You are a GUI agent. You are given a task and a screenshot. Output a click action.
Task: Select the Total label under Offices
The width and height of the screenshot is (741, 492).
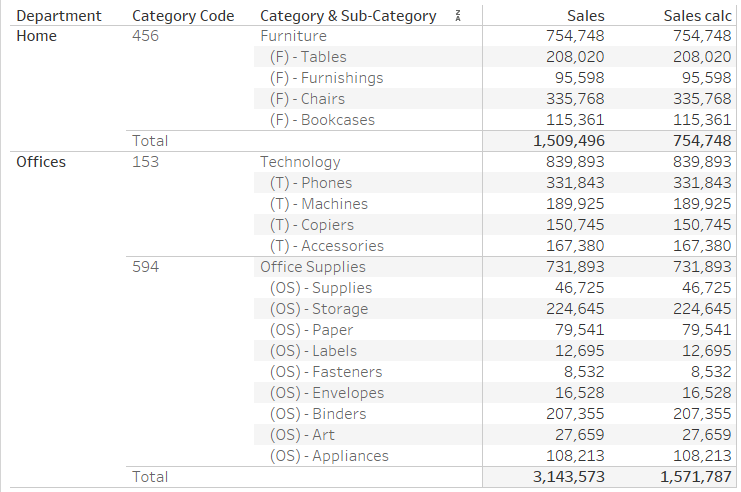pos(150,476)
